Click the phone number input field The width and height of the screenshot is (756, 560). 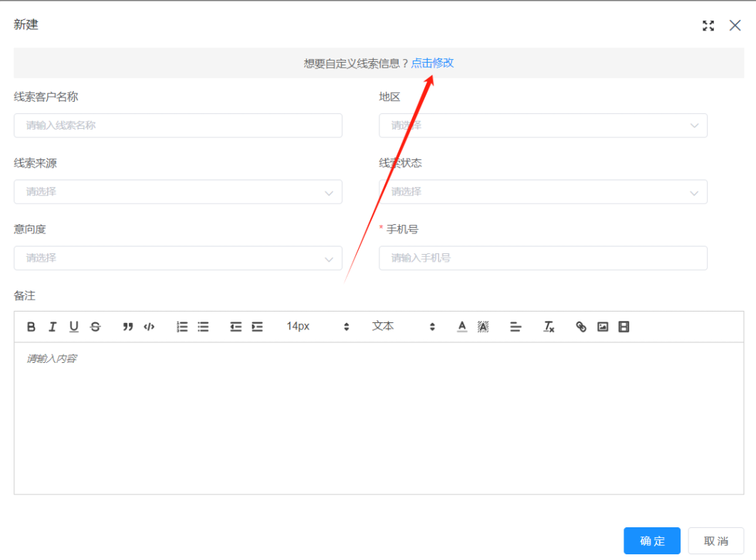[542, 258]
